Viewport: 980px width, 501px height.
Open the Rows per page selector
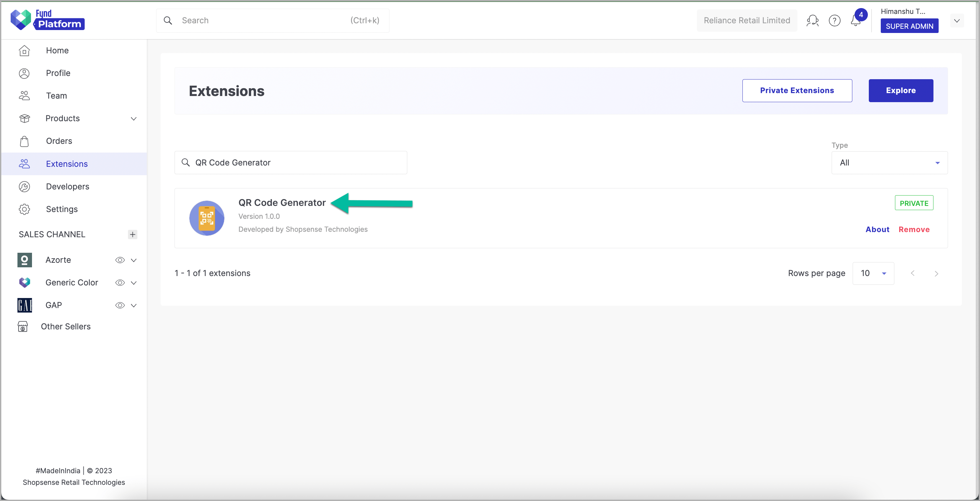pos(873,273)
